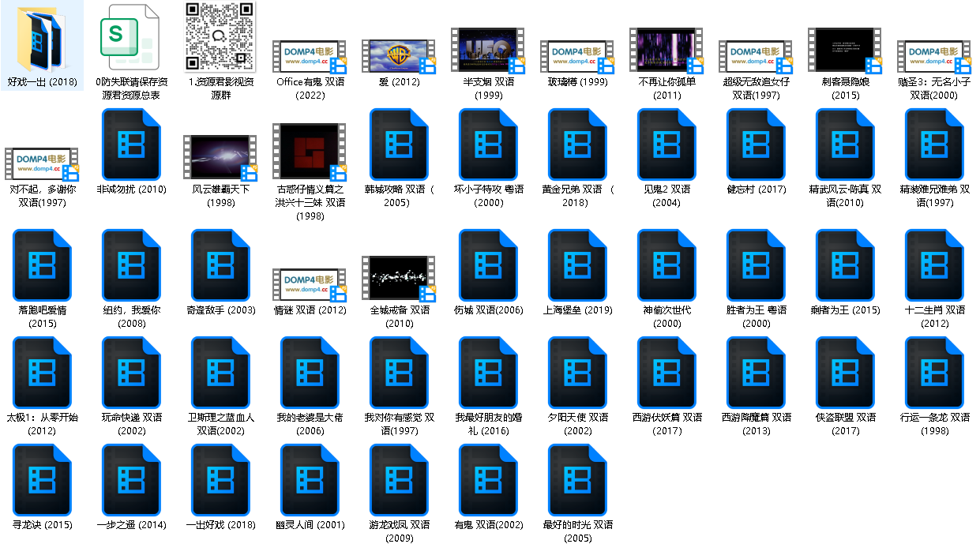This screenshot has height=559, width=980.
Task: Select 西游伏妖篇 双语 (2017) file
Action: click(x=666, y=373)
